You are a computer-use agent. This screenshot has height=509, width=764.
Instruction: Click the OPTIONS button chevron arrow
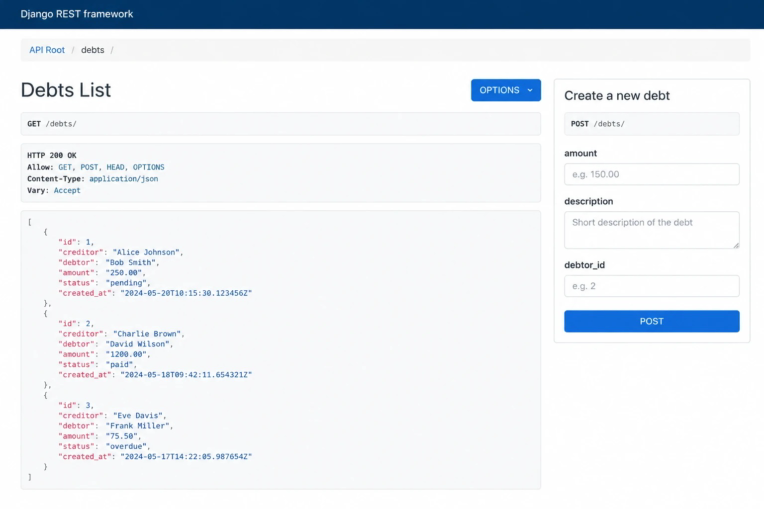point(530,90)
